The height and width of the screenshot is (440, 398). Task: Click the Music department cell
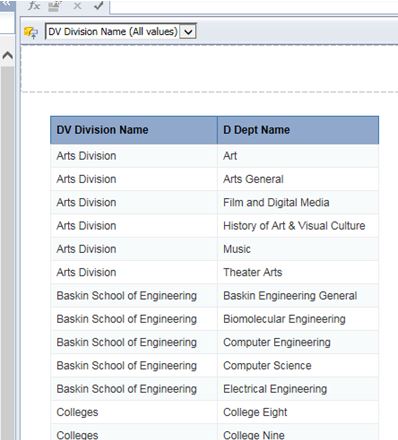pyautogui.click(x=298, y=249)
